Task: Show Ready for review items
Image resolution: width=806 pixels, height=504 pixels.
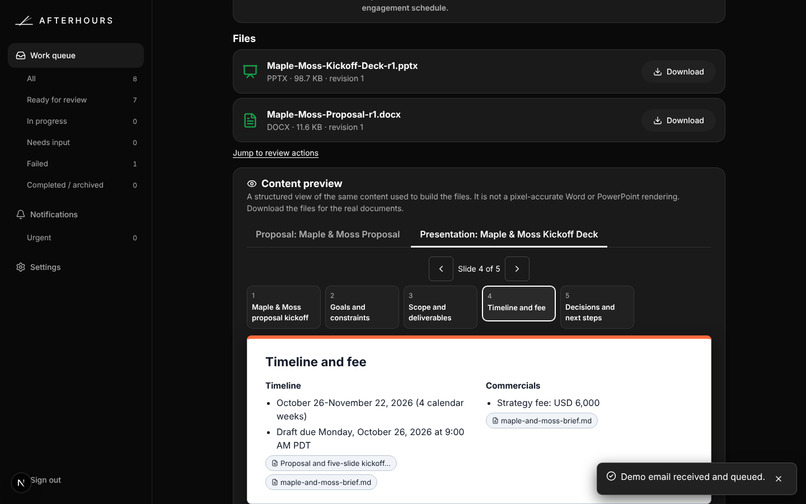Action: tap(81, 100)
